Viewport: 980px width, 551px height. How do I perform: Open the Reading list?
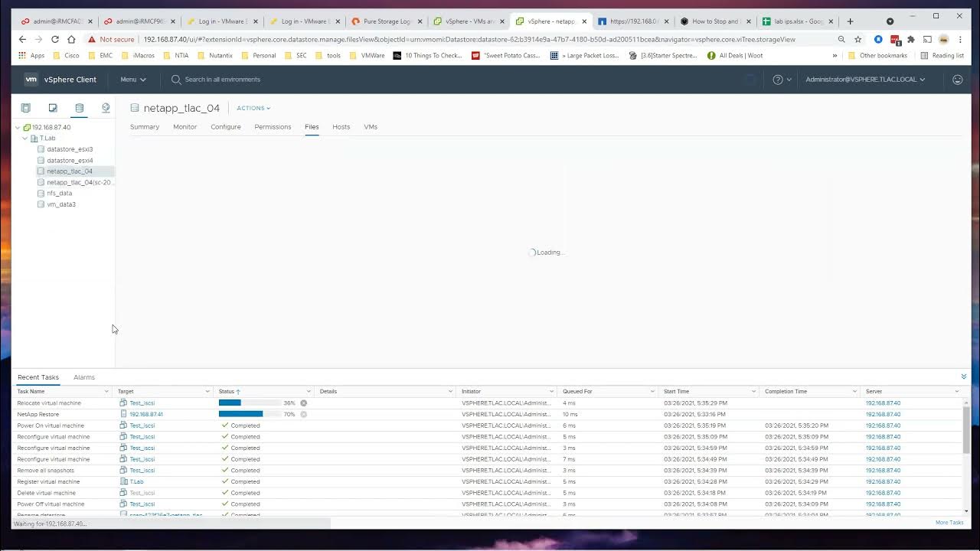coord(942,55)
